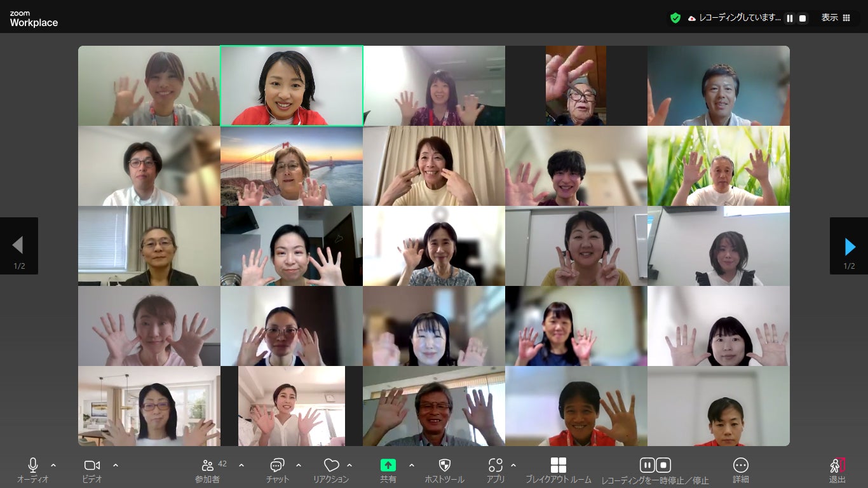Select tile with teal wall background
Image resolution: width=868 pixels, height=488 pixels.
click(719, 86)
